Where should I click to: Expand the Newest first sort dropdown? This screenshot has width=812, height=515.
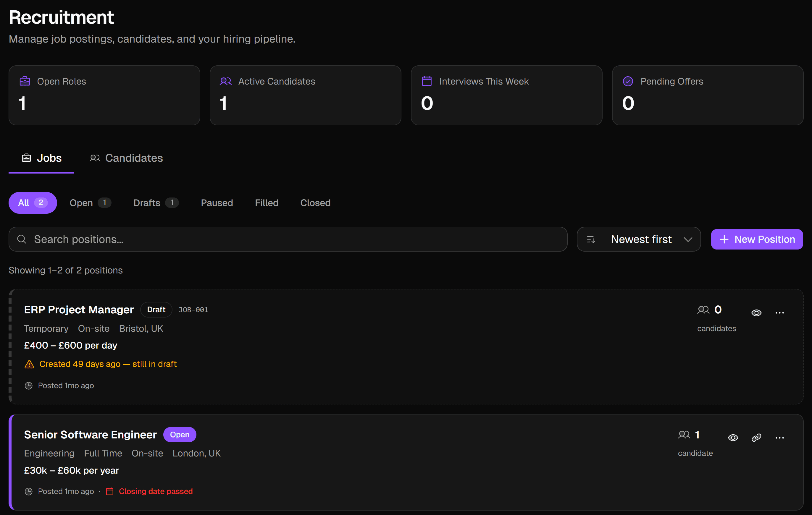pyautogui.click(x=641, y=239)
